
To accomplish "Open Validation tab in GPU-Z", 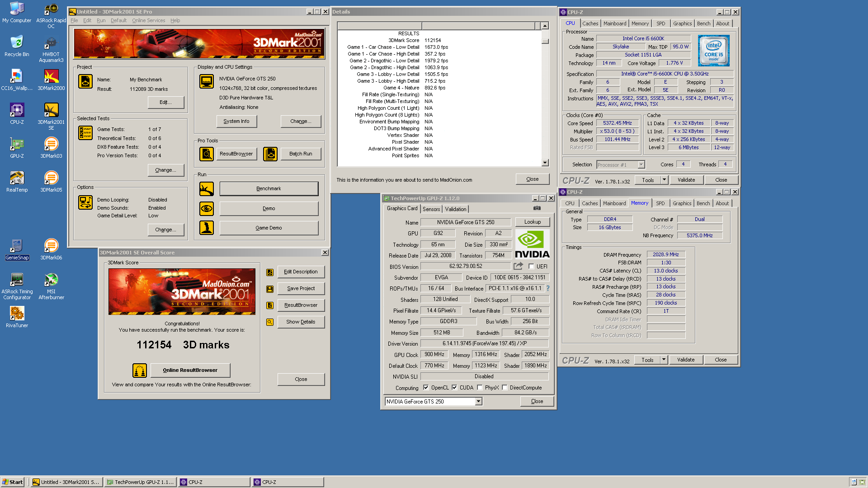I will (x=456, y=209).
